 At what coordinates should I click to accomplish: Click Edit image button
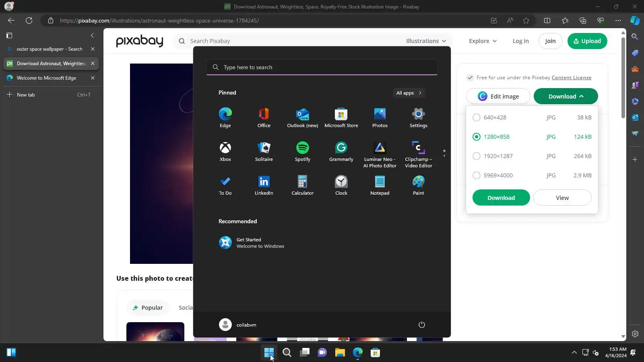(x=498, y=97)
